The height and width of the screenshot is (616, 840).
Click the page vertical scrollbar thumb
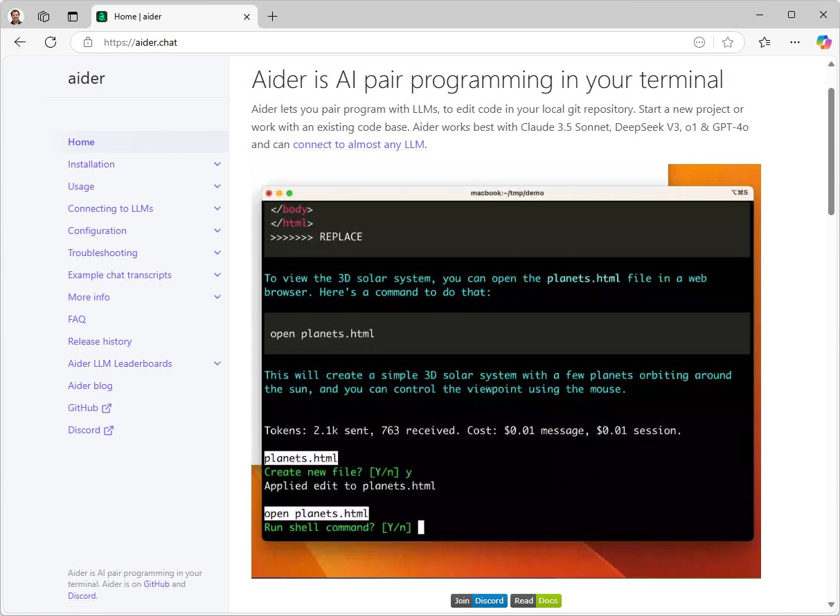click(832, 151)
